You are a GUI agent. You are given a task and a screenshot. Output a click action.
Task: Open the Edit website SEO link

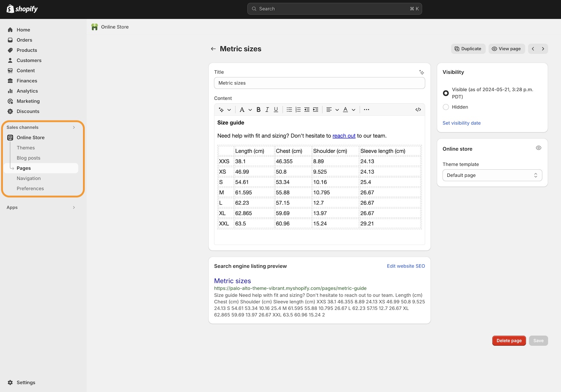pyautogui.click(x=406, y=266)
